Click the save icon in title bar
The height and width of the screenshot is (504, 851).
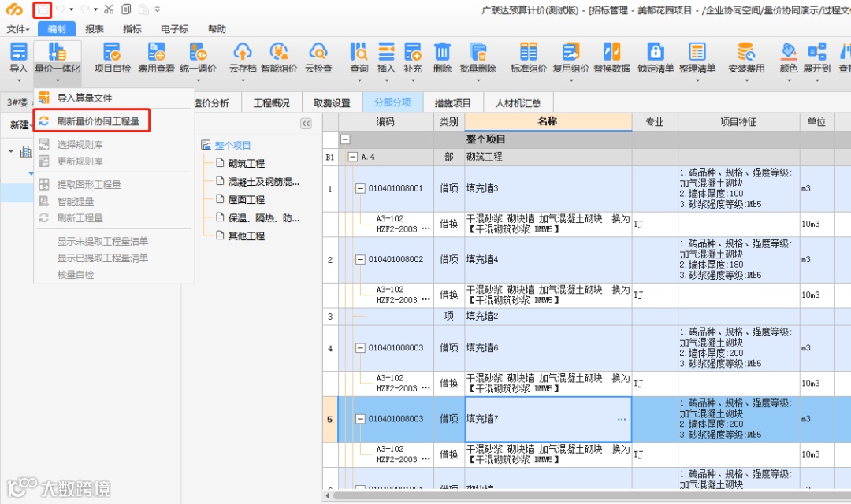43,9
